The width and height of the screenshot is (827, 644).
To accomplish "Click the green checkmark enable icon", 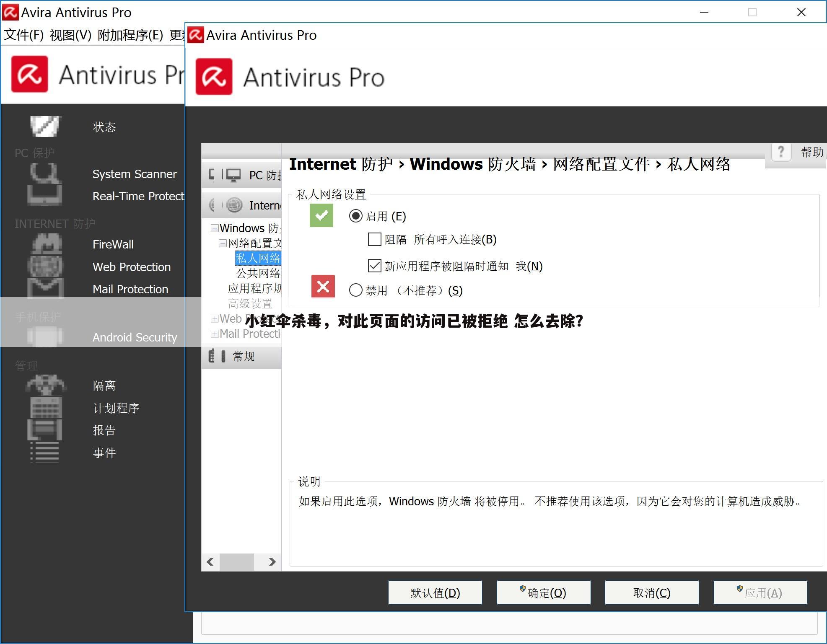I will (321, 215).
